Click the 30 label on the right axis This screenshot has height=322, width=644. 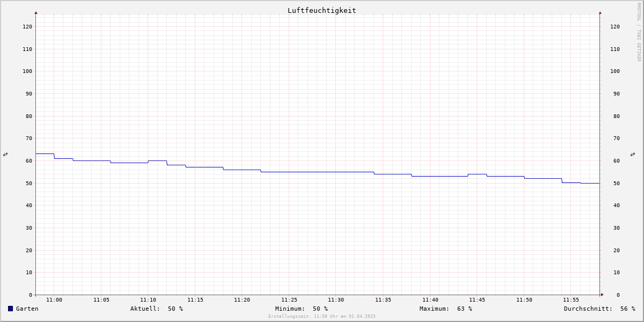click(617, 228)
